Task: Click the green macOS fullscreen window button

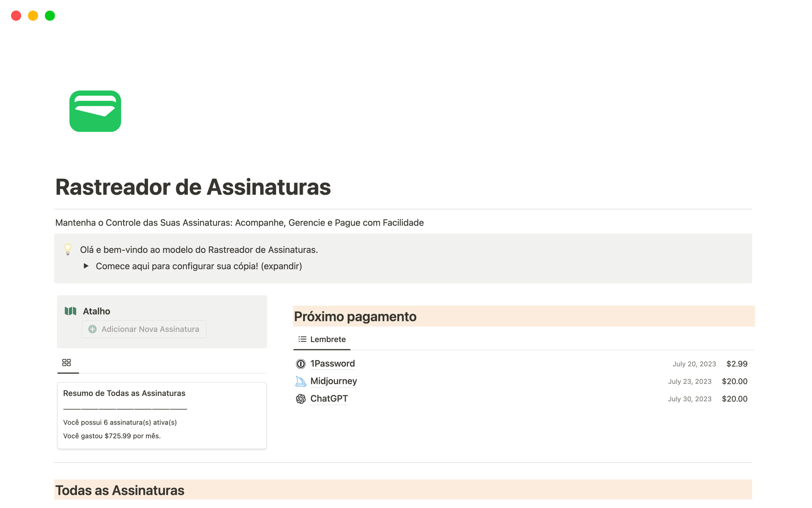Action: point(50,16)
